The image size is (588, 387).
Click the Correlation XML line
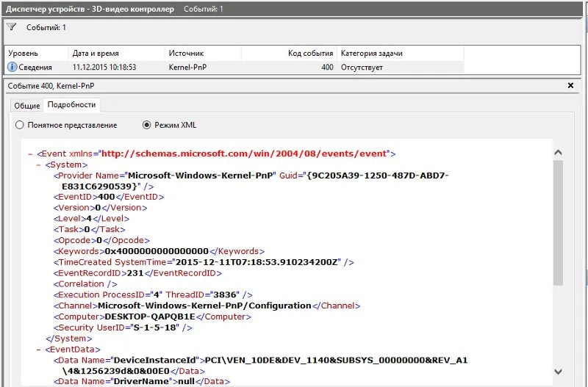(x=85, y=283)
